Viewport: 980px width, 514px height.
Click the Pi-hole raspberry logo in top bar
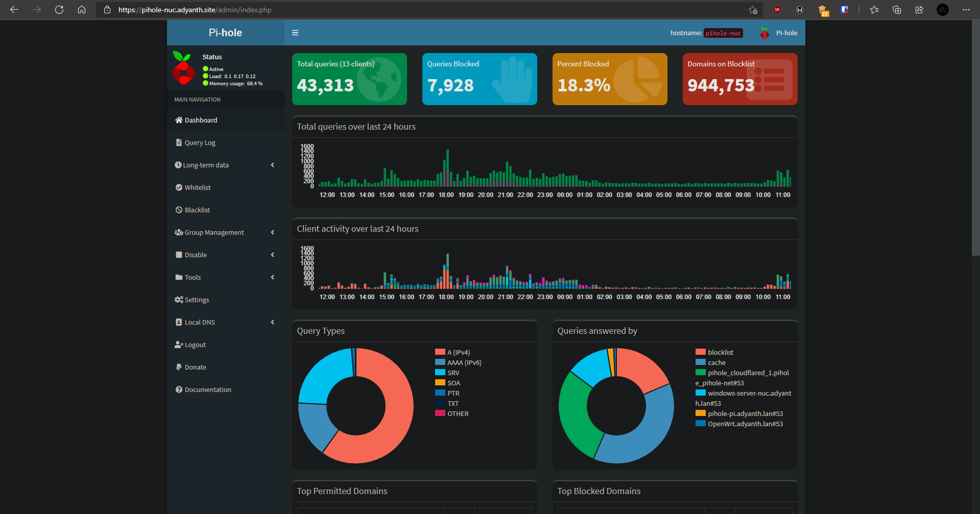(x=764, y=33)
